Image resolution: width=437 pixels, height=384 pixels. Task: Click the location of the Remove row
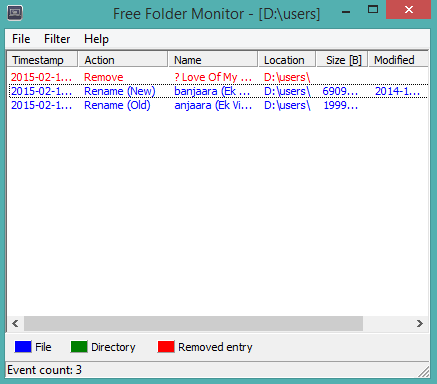pyautogui.click(x=287, y=77)
